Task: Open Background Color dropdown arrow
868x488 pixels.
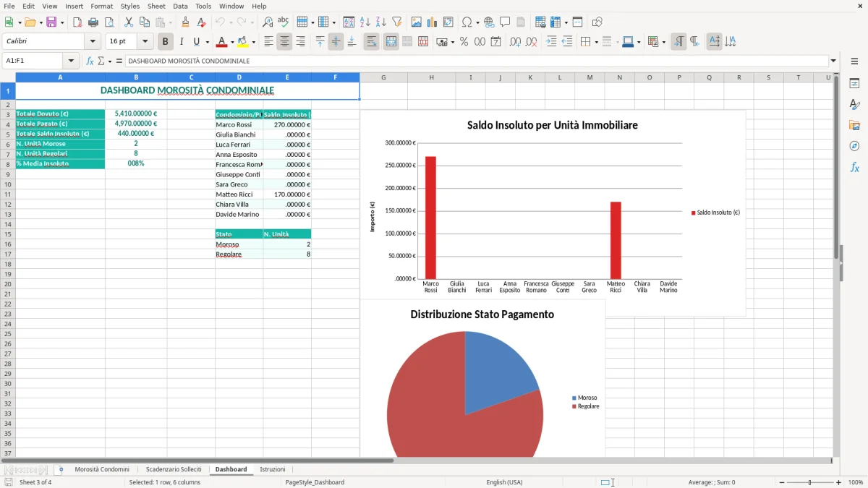Action: 253,42
